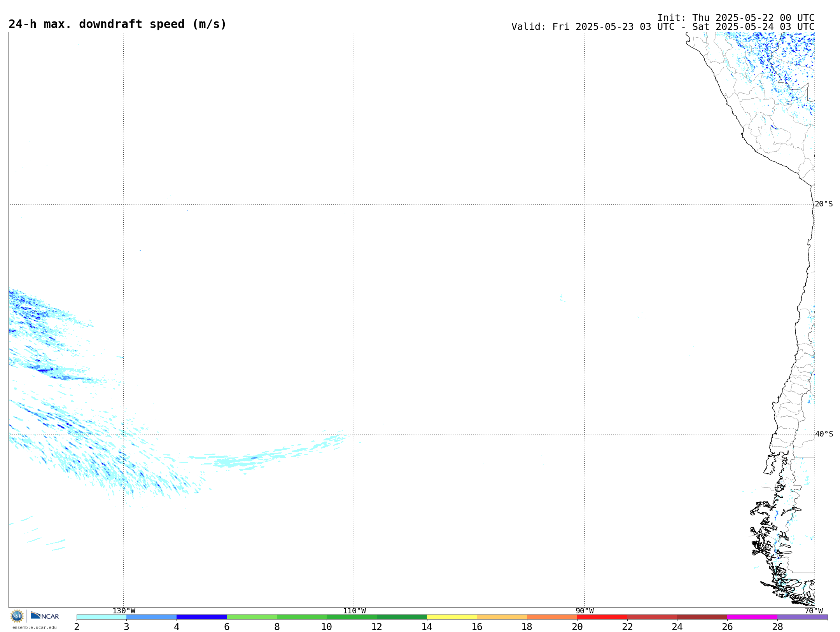Click the 90°W longitude label
The width and height of the screenshot is (840, 632).
click(x=584, y=611)
